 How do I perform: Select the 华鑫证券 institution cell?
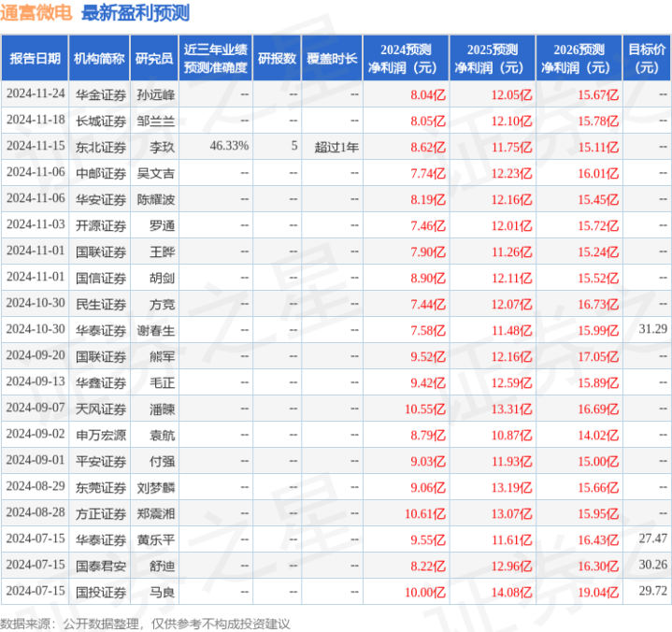point(101,382)
